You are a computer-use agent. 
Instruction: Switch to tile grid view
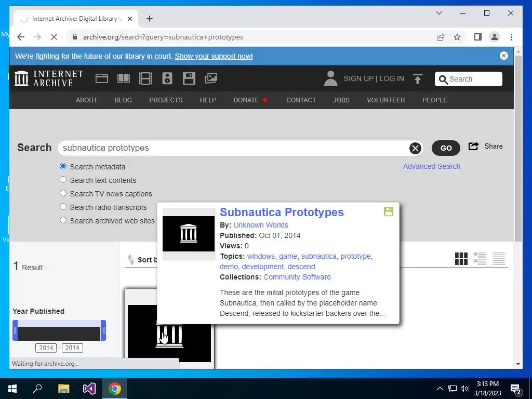461,259
